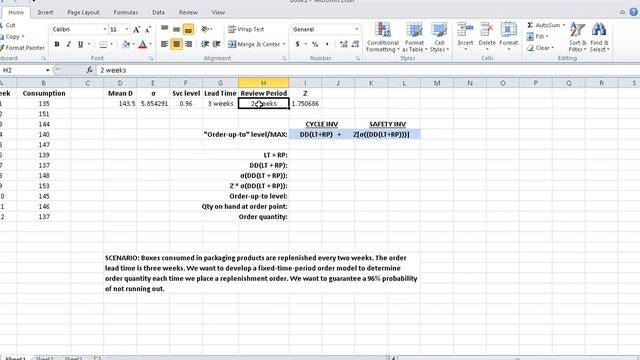Viewport: 640px width, 360px height.
Task: Decrease font size with Shrink Font icon
Action: pyautogui.click(x=148, y=29)
